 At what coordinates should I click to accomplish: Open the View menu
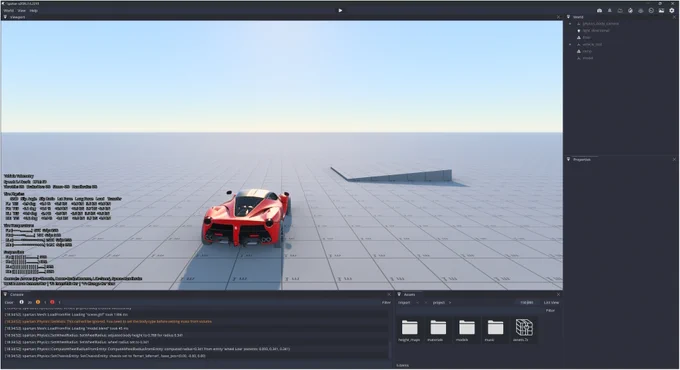coord(22,10)
